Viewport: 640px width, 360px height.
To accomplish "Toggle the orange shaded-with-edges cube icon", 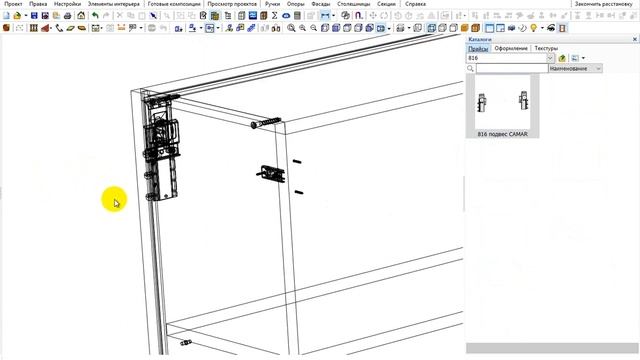I will coord(476,28).
